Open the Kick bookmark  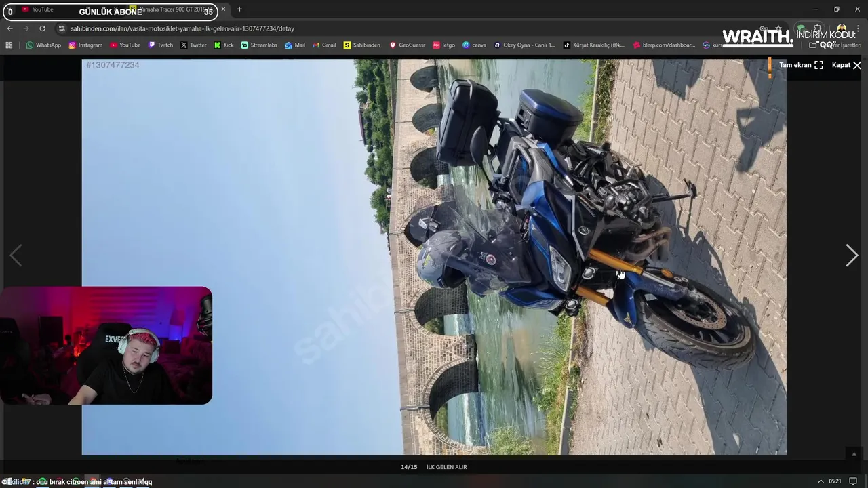coord(224,45)
